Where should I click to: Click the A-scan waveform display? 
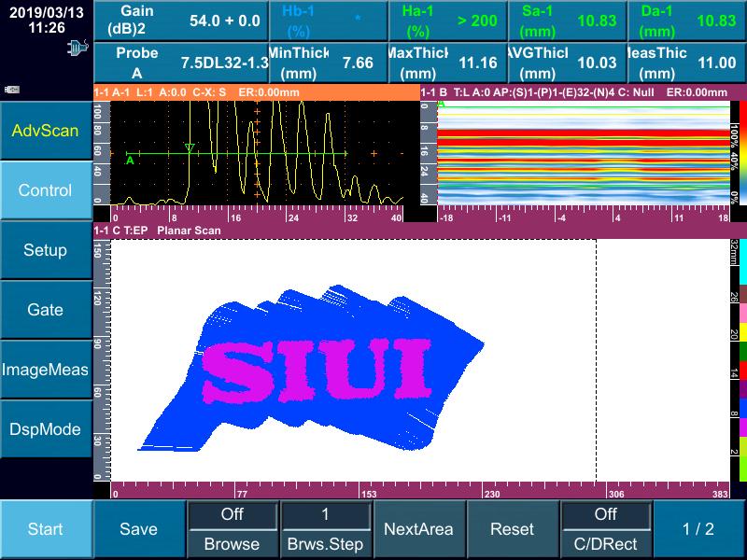(258, 152)
